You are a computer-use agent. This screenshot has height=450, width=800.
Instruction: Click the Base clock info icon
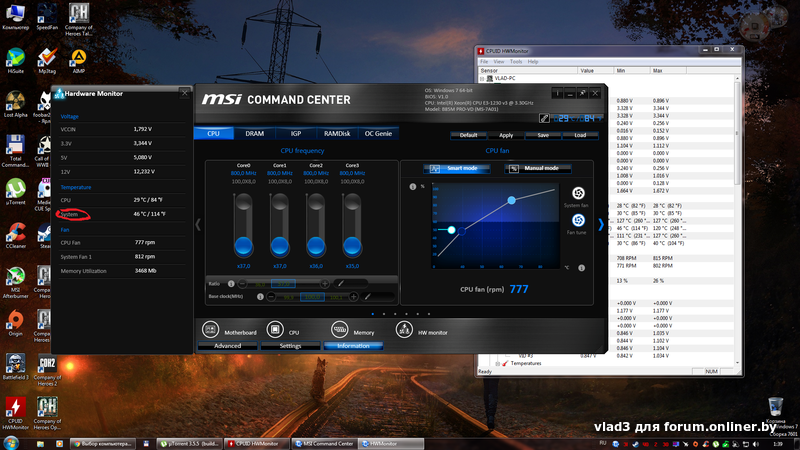coord(260,296)
